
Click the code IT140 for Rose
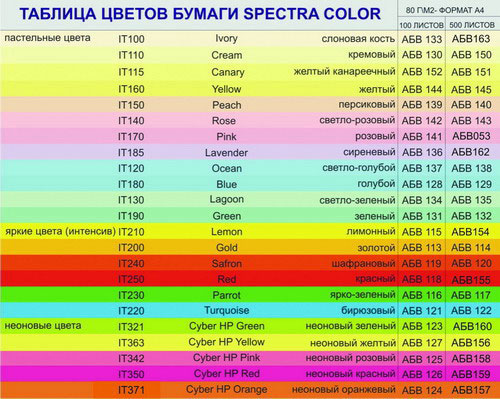131,121
